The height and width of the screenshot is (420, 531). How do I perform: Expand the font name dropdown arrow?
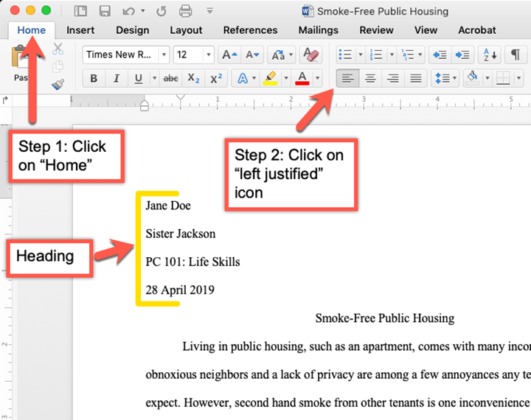pyautogui.click(x=164, y=55)
